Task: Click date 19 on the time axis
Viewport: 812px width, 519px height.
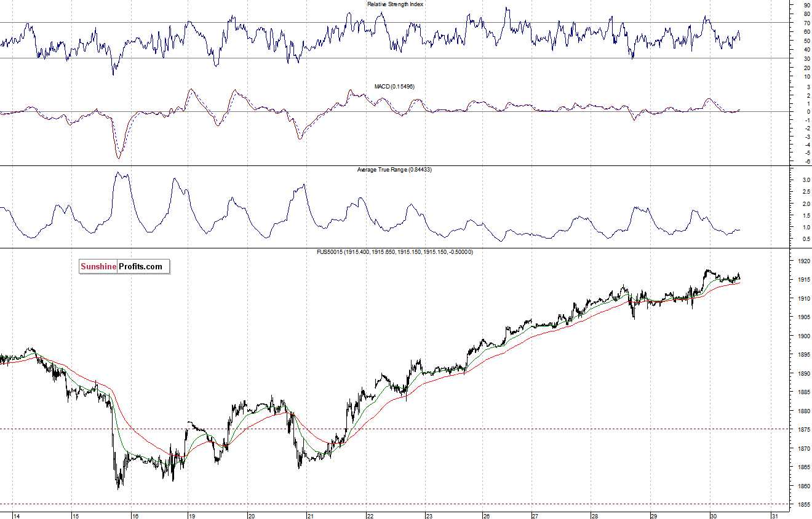Action: click(x=193, y=515)
